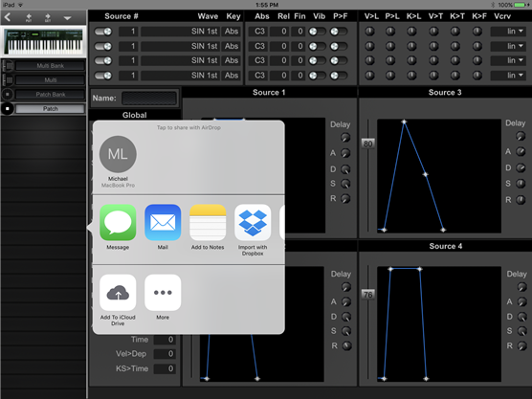
Task: Click the Time value field
Action: [165, 340]
